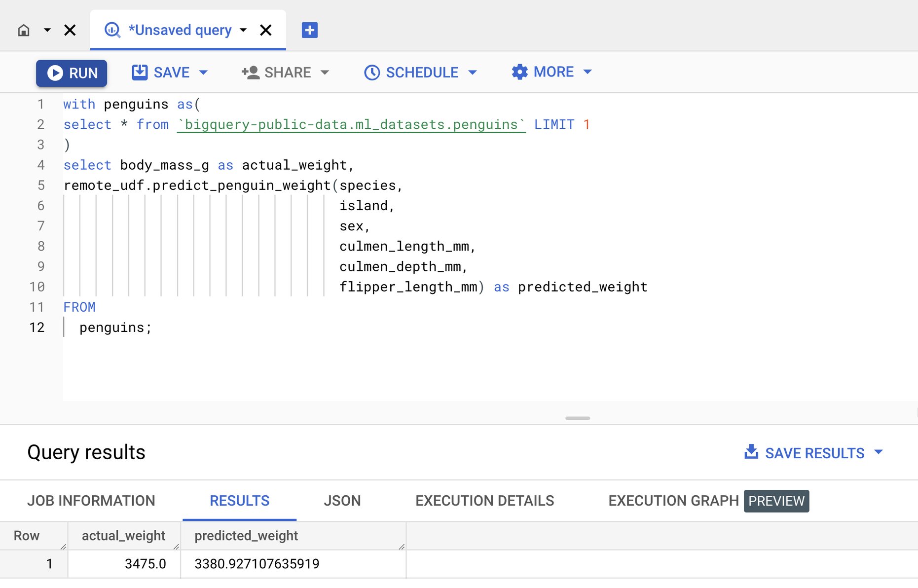Close the Unsaved query tab
The width and height of the screenshot is (918, 588).
tap(266, 31)
